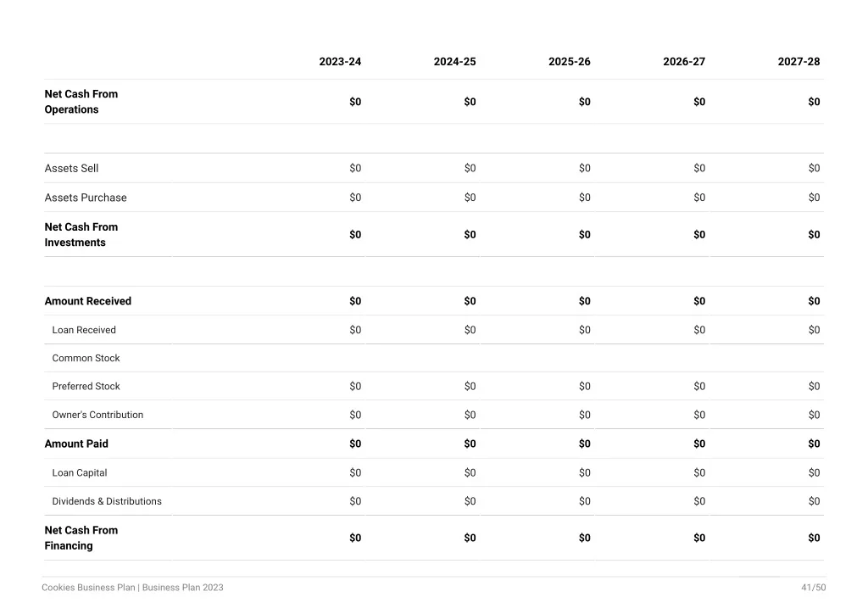
Task: Select the Owner's Contribution row label
Action: tap(97, 415)
